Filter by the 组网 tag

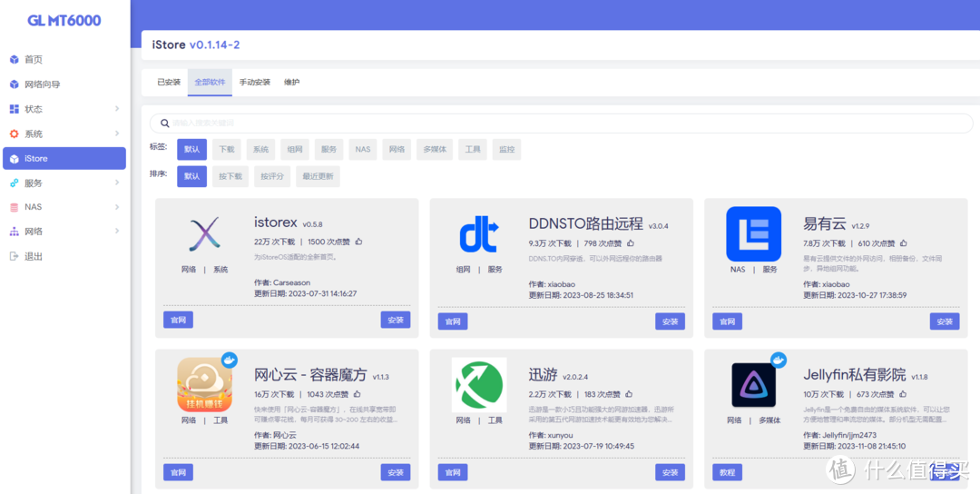[295, 150]
